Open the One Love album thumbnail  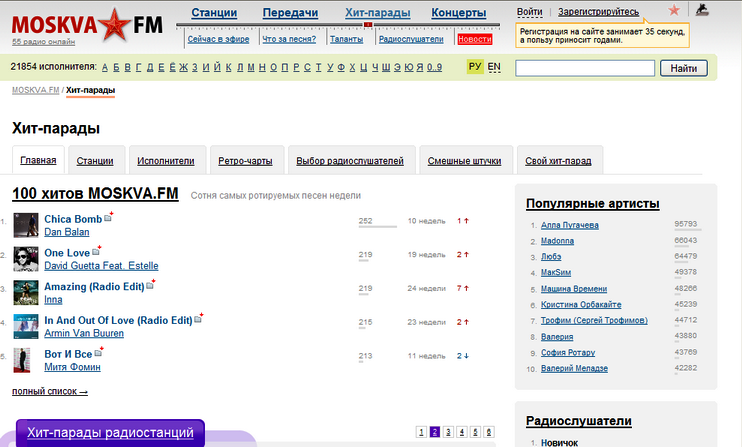(x=26, y=259)
